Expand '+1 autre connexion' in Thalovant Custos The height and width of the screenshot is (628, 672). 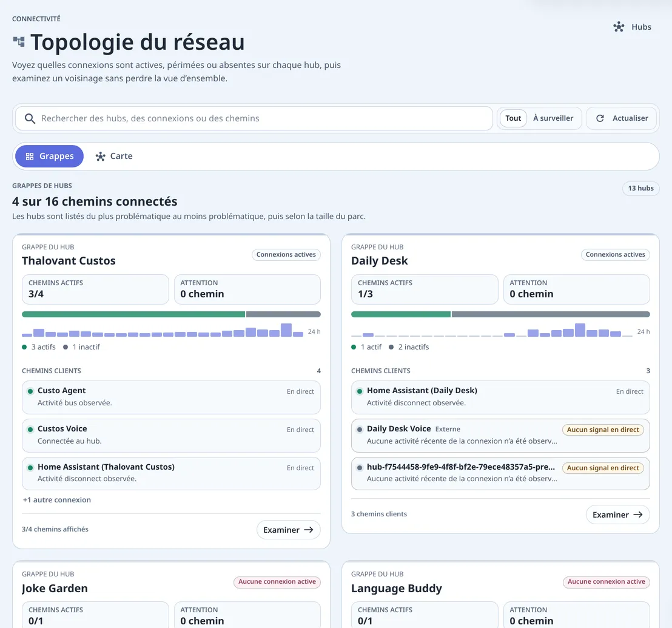[56, 500]
